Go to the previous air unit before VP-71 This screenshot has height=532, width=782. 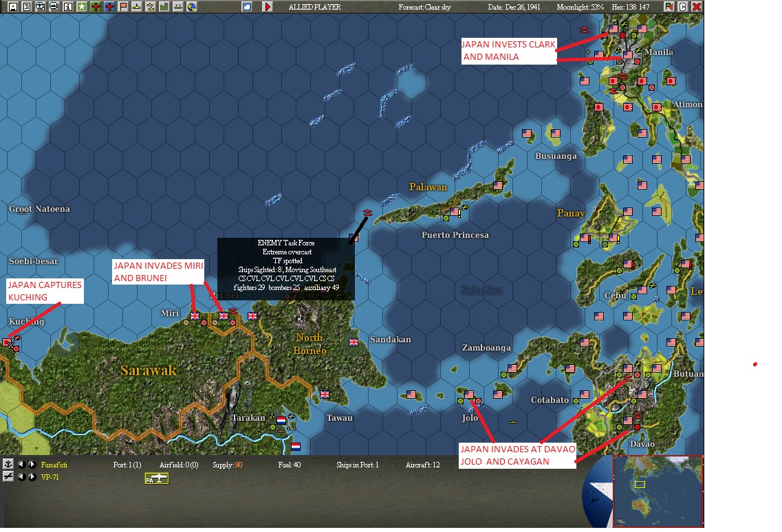tap(21, 476)
